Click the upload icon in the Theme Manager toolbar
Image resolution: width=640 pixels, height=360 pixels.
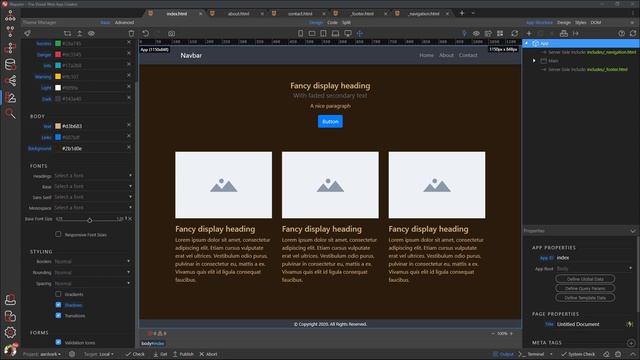point(80,33)
